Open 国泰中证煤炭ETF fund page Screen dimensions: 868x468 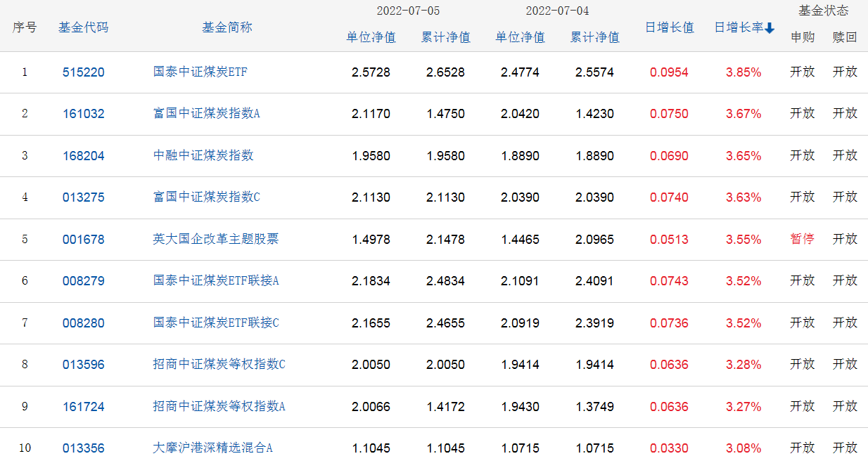[x=200, y=72]
